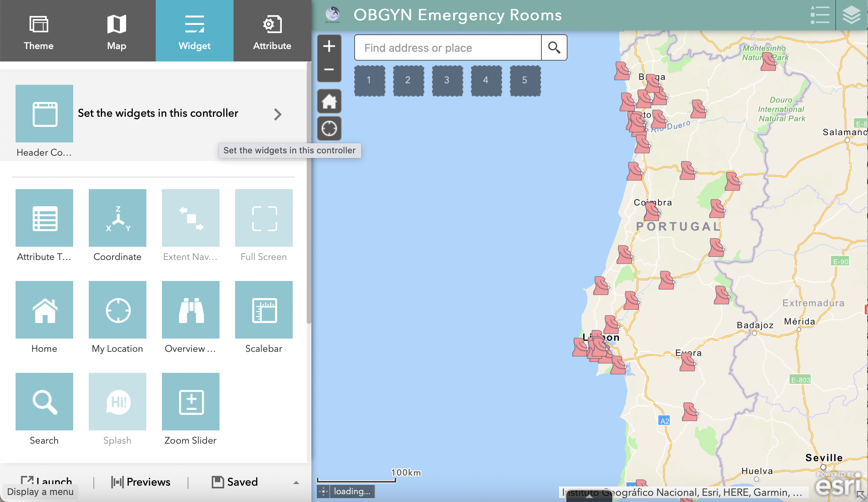Click the Attribute Table widget icon

[44, 218]
